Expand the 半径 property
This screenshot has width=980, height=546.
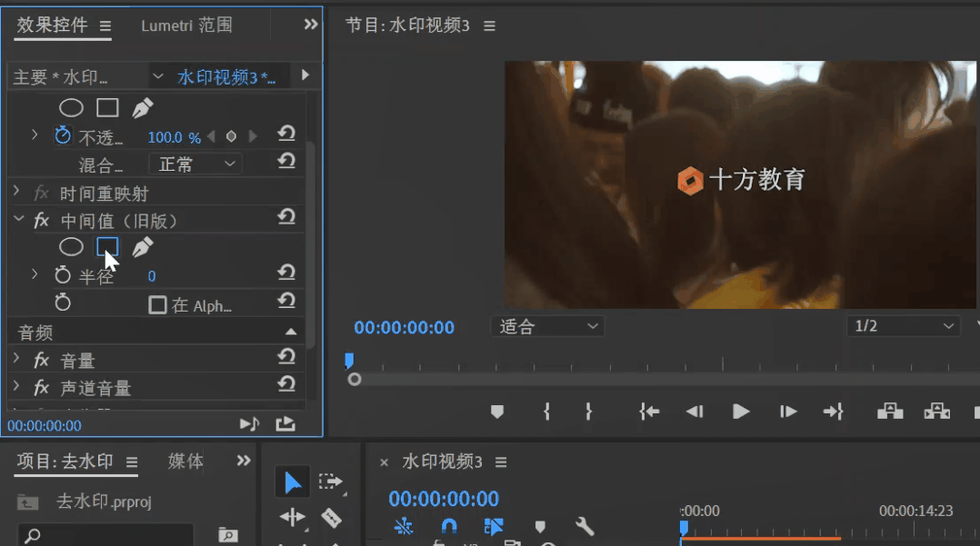click(35, 274)
